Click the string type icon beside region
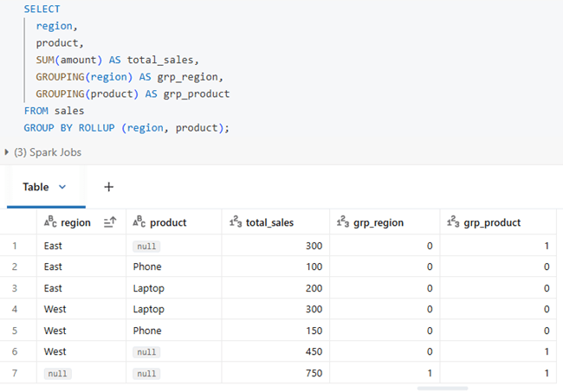Screen dimensions: 563x392 click(x=50, y=222)
